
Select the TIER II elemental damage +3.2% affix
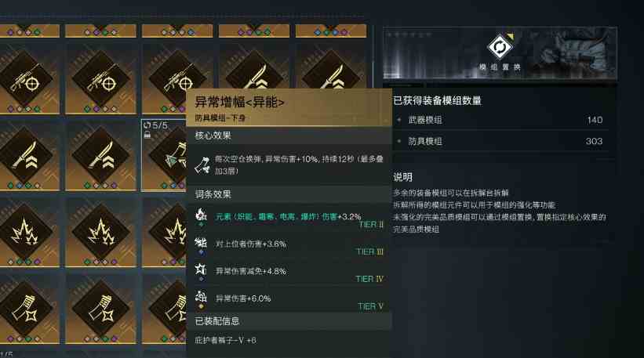[289, 219]
